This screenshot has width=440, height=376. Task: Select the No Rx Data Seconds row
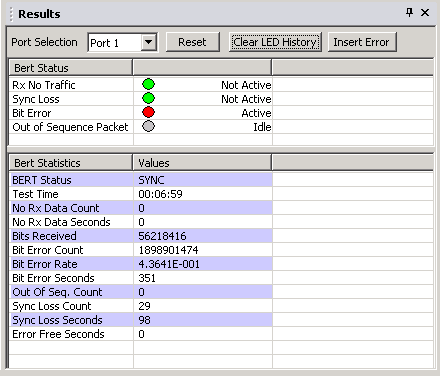coord(141,222)
